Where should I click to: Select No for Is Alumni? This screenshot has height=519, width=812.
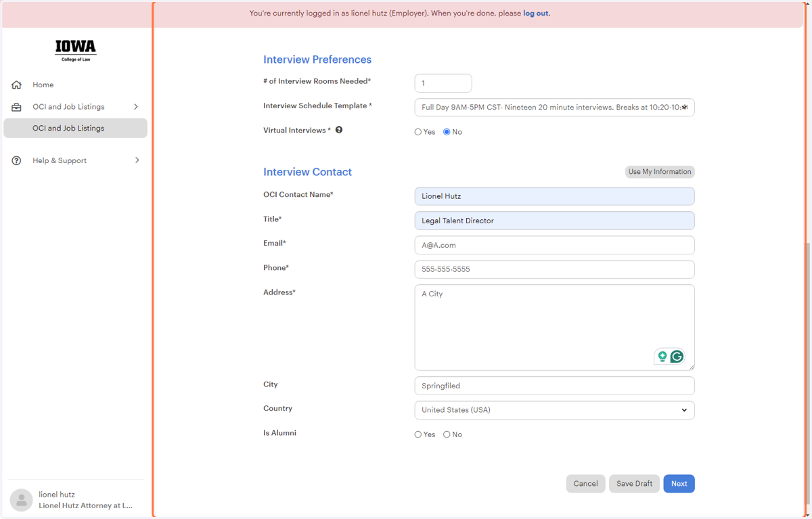click(447, 434)
